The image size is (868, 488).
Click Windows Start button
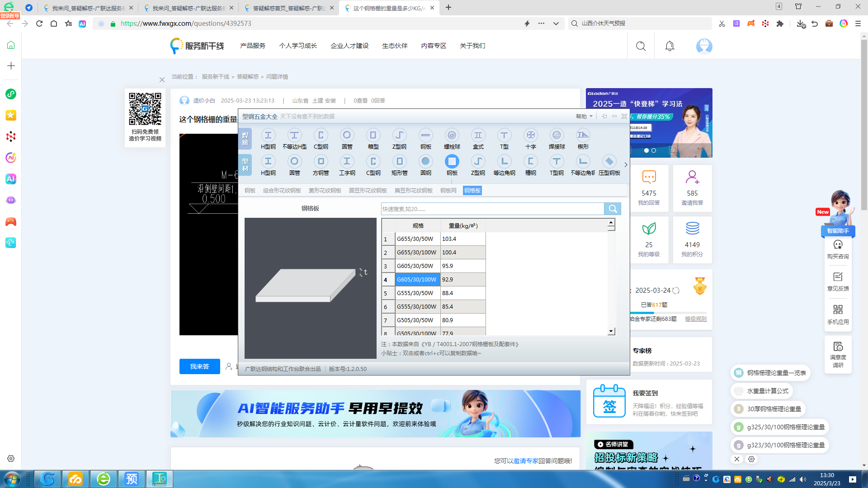pos(11,479)
